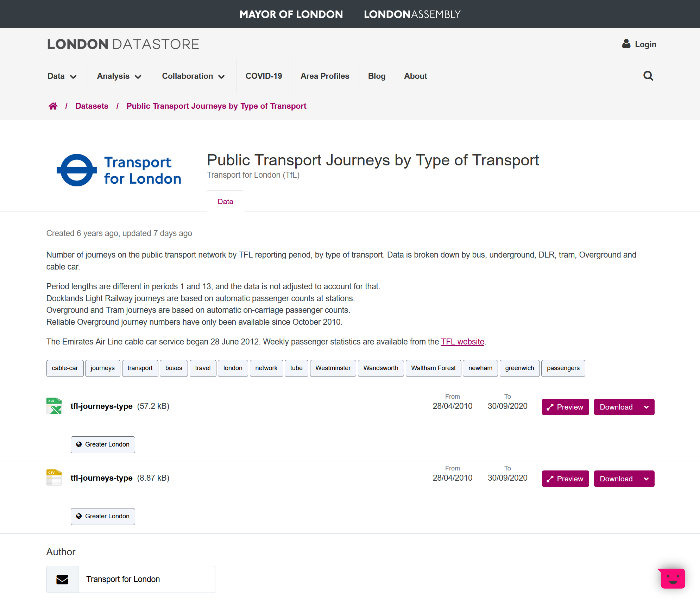The image size is (700, 601).
Task: Click Greater London tag under CSV file
Action: 103,516
